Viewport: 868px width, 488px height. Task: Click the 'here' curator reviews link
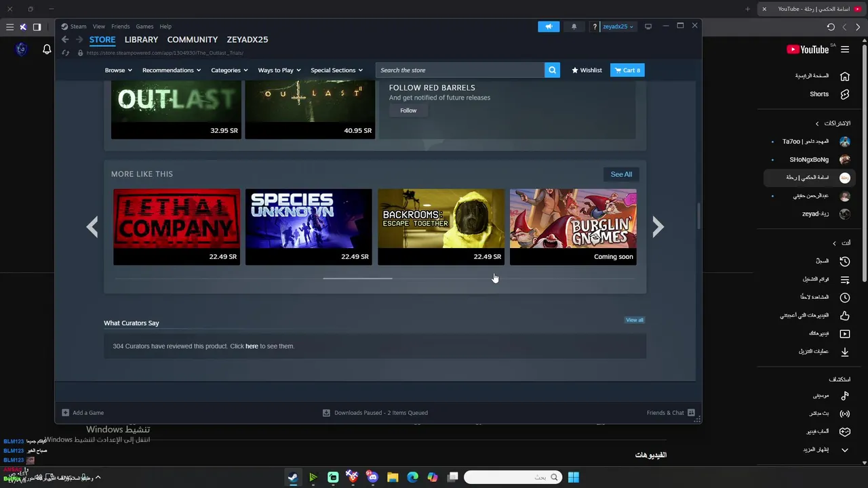(x=252, y=346)
